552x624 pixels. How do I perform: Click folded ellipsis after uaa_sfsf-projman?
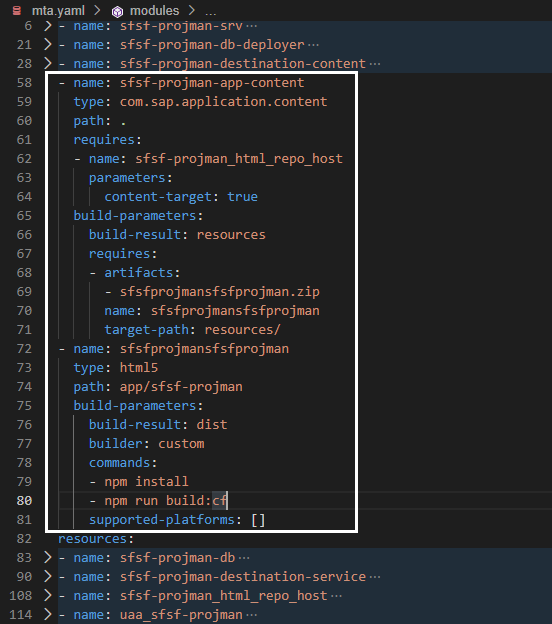pos(251,615)
